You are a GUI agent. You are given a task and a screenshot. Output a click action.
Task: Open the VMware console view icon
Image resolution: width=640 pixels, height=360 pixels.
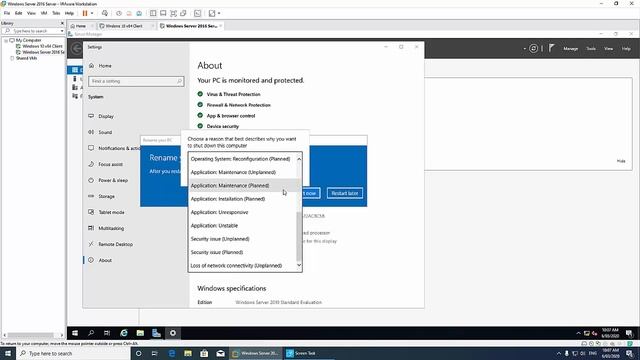tap(198, 13)
